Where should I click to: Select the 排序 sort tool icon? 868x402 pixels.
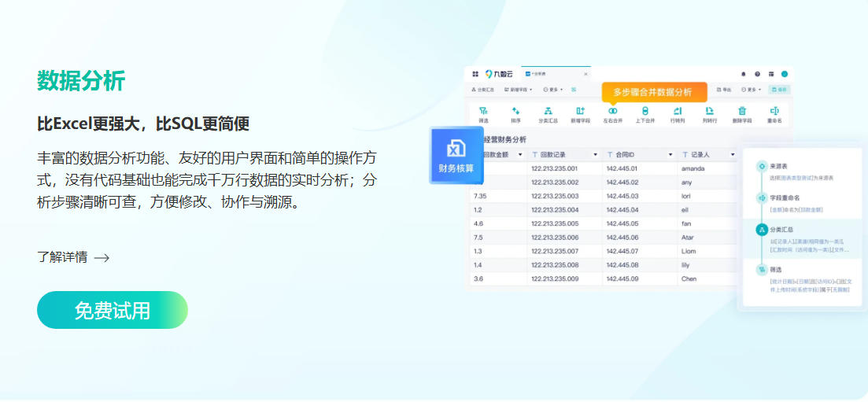(x=515, y=111)
